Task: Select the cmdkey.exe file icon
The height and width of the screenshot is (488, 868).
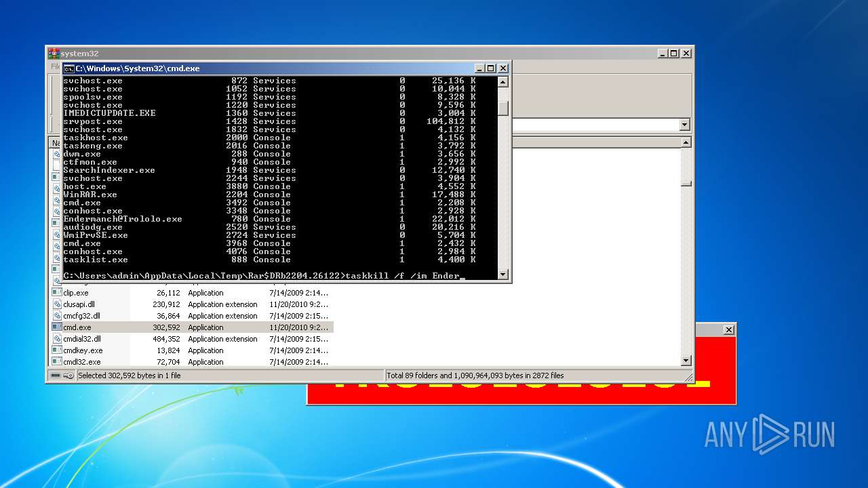Action: [58, 350]
